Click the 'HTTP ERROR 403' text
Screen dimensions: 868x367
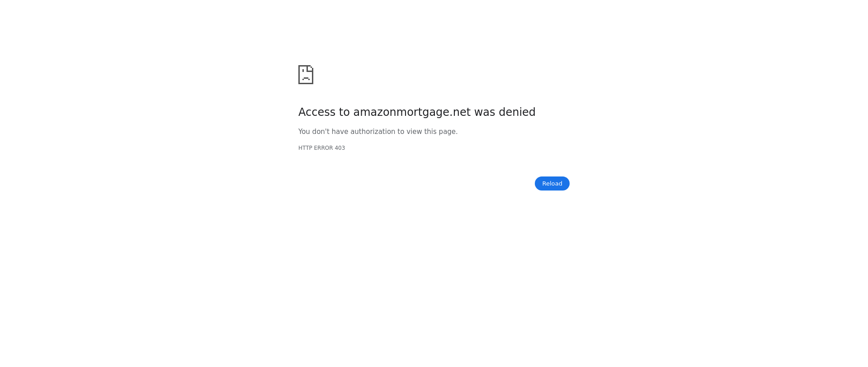[321, 148]
